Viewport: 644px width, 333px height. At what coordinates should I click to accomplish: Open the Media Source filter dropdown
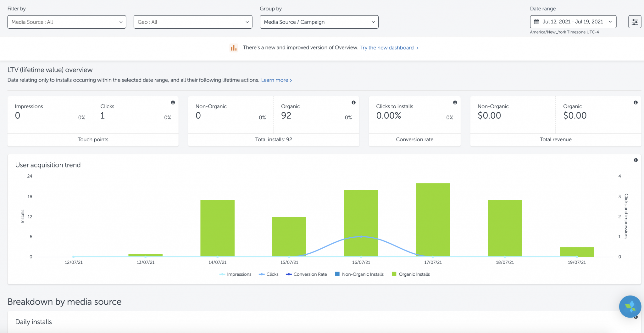click(x=67, y=22)
